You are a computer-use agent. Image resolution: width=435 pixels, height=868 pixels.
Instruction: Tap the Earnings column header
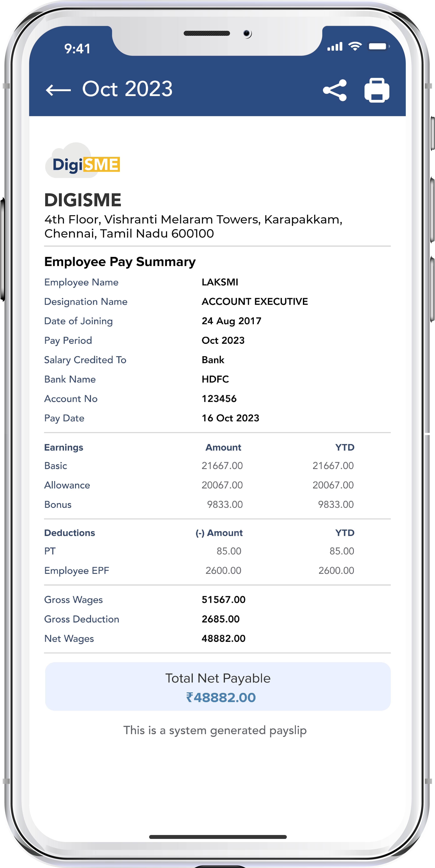point(64,447)
